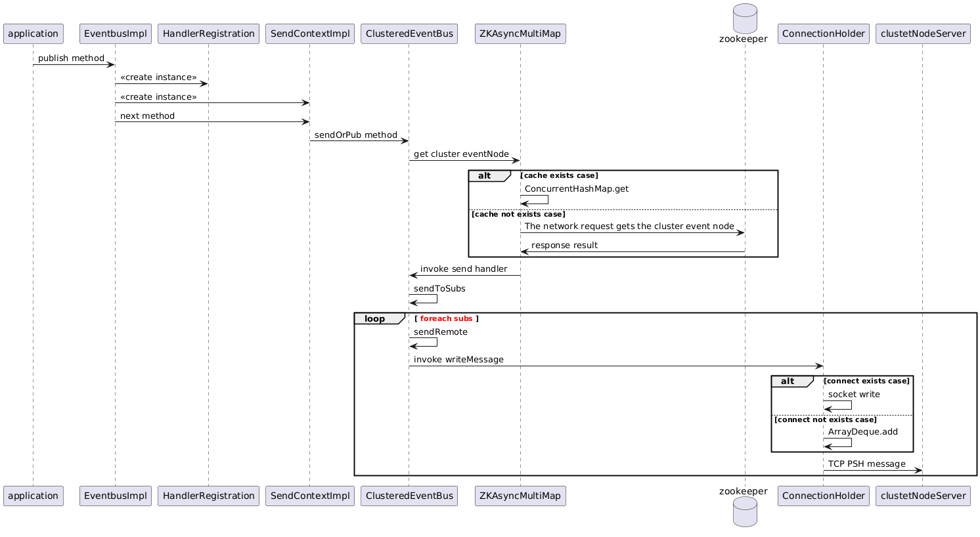The image size is (980, 537).
Task: Click the alt label of cache exists frame
Action: (x=485, y=176)
